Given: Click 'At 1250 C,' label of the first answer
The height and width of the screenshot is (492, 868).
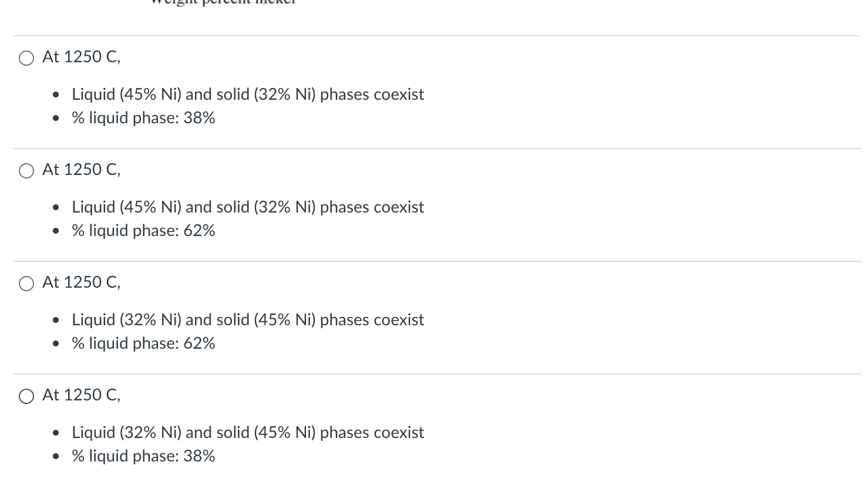Looking at the screenshot, I should (81, 56).
